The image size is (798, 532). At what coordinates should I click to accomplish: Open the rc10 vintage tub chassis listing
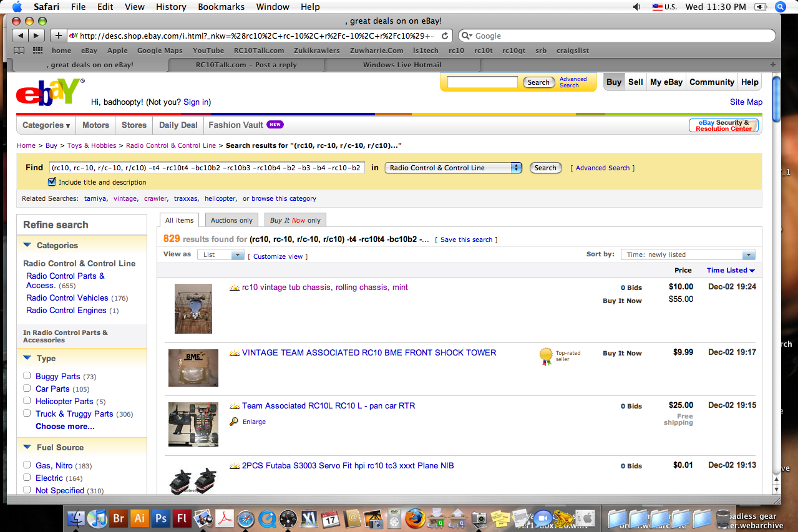[325, 287]
